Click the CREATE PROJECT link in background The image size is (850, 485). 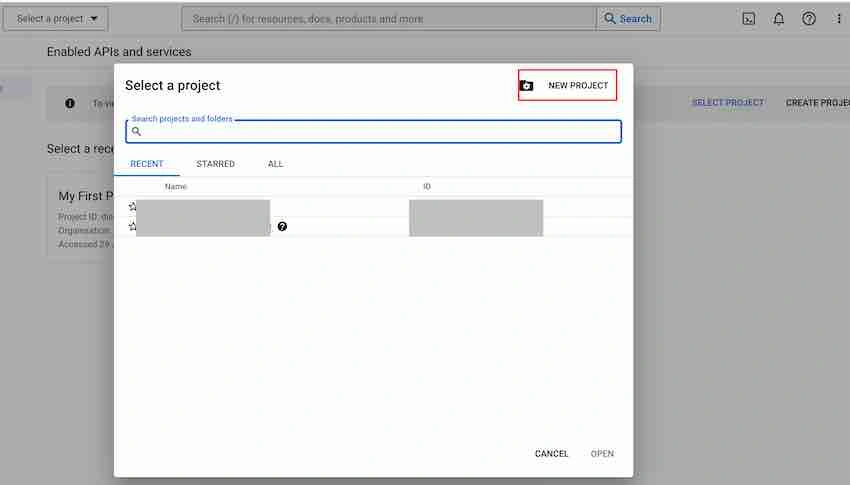[x=817, y=102]
